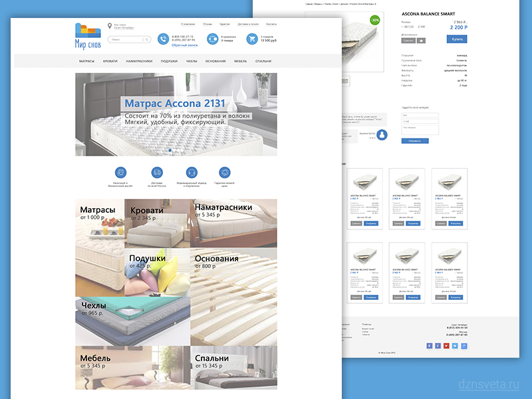This screenshot has width=532, height=399.
Task: Open МЕБЕЛЬ in the main menu
Action: click(240, 61)
